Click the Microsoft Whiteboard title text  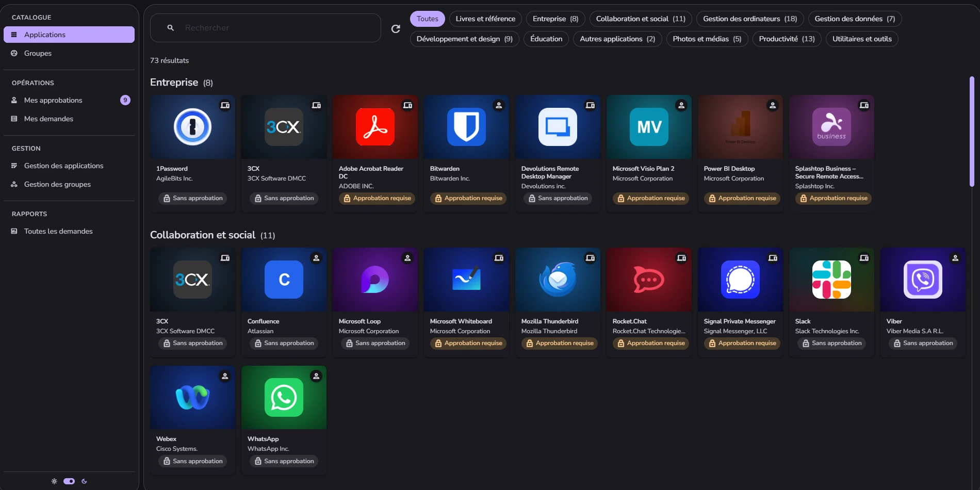tap(461, 321)
